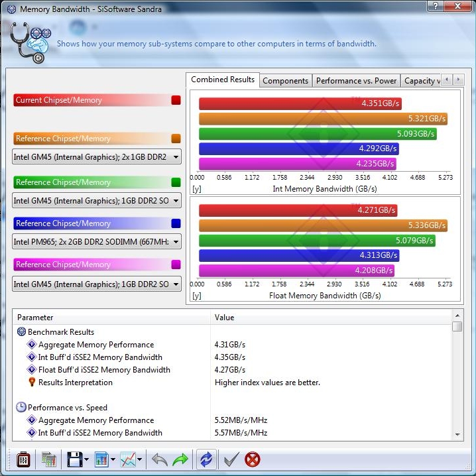Open the dropdown under magenta Reference Chipset/Memory
Image resolution: width=476 pixels, height=476 pixels.
tap(97, 284)
